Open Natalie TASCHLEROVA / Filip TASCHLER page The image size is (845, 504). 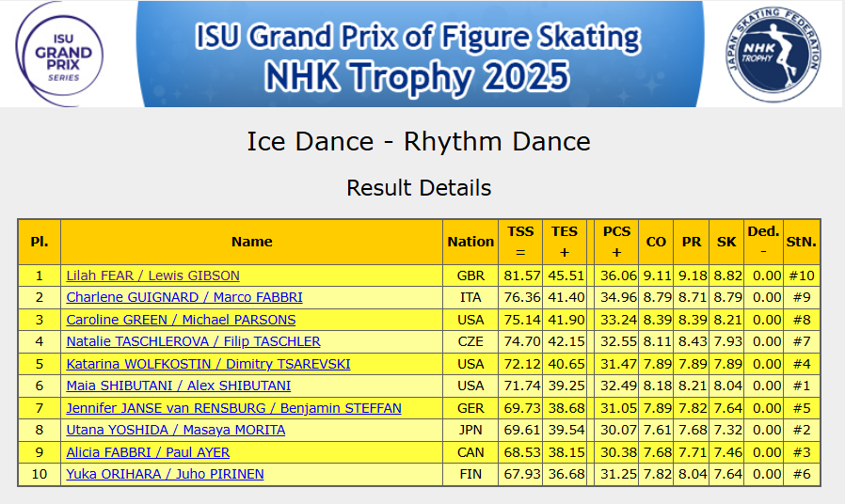pyautogui.click(x=193, y=341)
